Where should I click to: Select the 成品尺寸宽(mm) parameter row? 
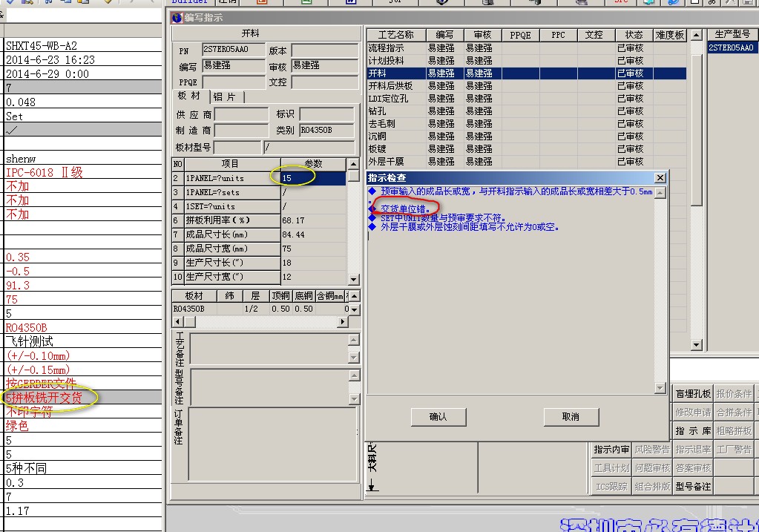(259, 249)
